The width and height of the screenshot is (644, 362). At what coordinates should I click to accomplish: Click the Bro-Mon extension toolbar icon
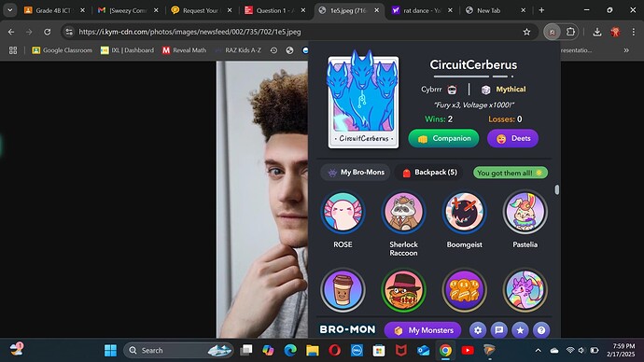[x=552, y=32]
